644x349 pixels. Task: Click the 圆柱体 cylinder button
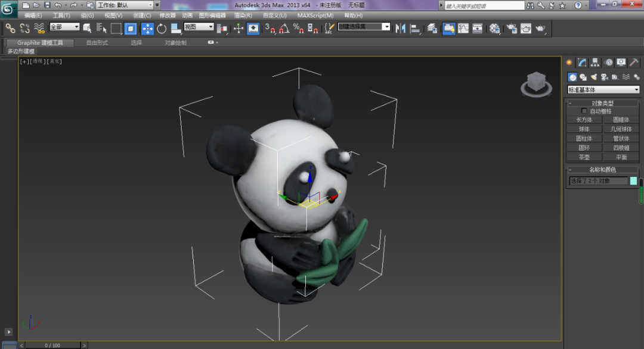tap(584, 139)
